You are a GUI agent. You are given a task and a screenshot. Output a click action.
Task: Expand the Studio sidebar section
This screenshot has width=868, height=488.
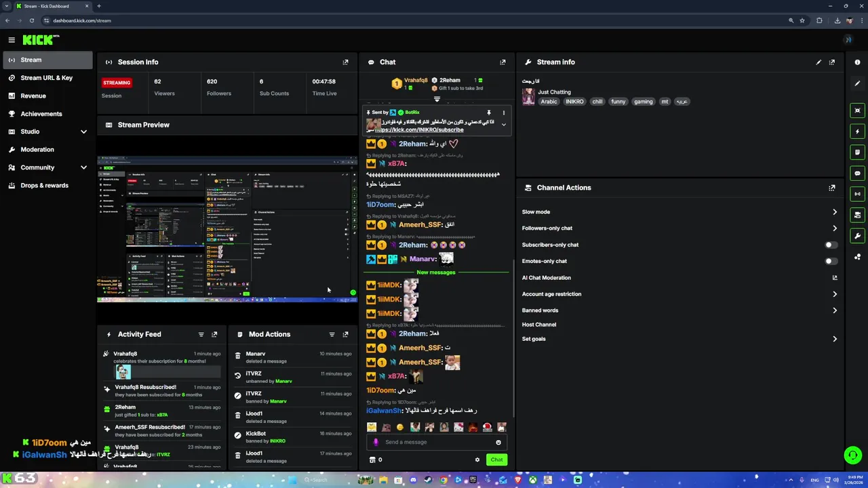pos(83,131)
